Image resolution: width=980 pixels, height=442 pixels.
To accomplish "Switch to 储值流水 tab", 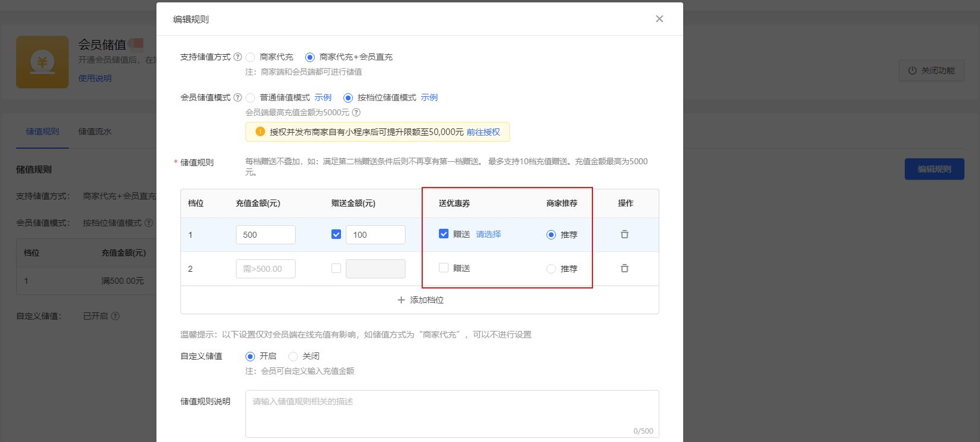I will (95, 131).
